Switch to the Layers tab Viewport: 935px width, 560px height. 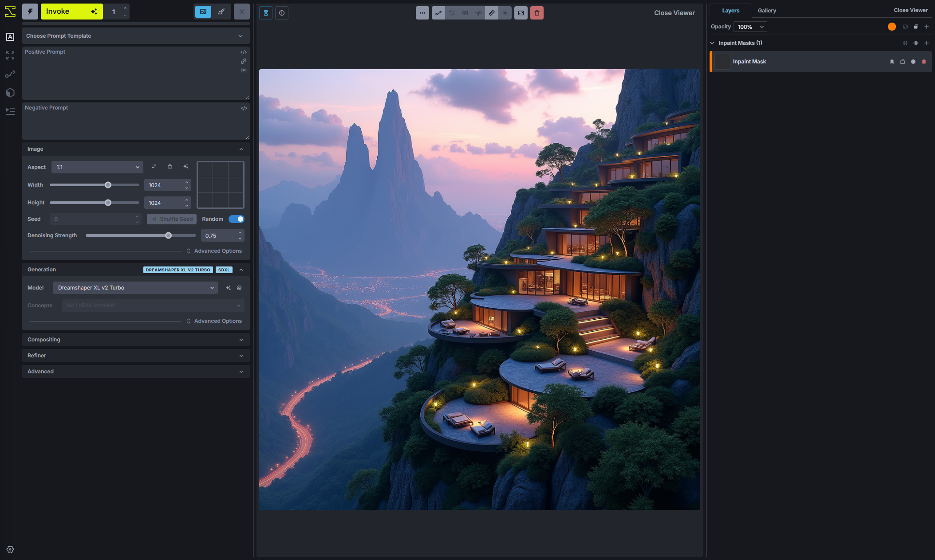730,11
